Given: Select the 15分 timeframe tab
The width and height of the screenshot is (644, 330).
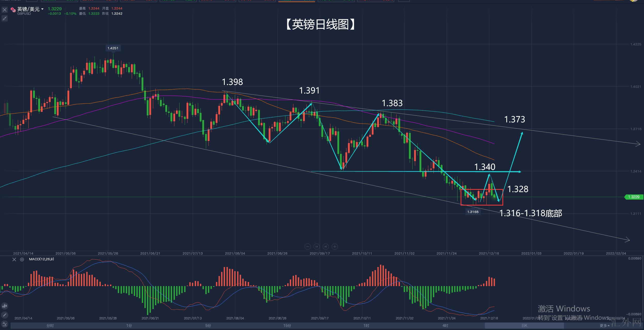Looking at the screenshot, I should (287, 326).
